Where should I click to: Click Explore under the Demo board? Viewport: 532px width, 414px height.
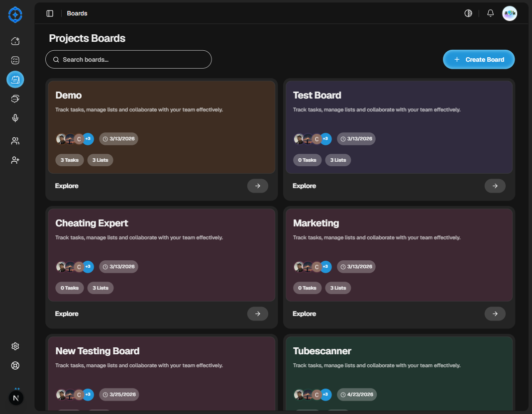point(67,186)
